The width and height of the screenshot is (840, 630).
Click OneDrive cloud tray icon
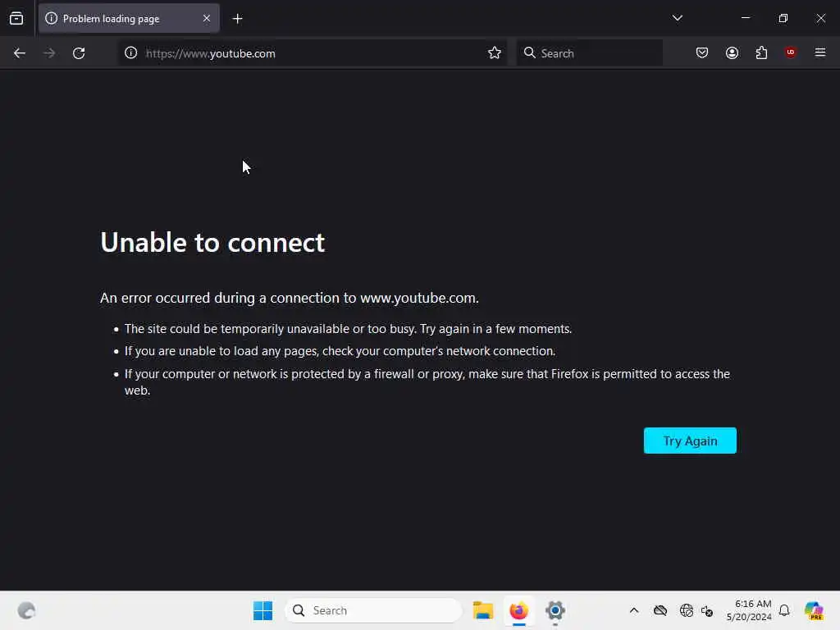click(660, 610)
